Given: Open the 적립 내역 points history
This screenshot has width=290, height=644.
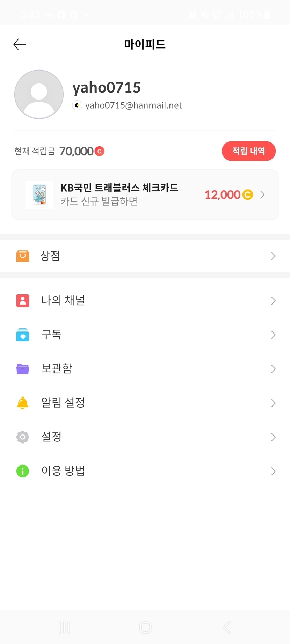Looking at the screenshot, I should tap(248, 151).
